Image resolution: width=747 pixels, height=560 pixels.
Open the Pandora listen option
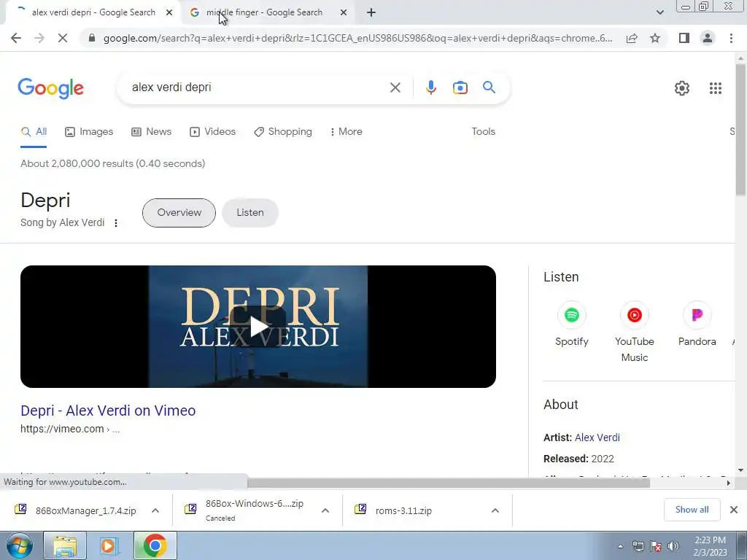697,324
